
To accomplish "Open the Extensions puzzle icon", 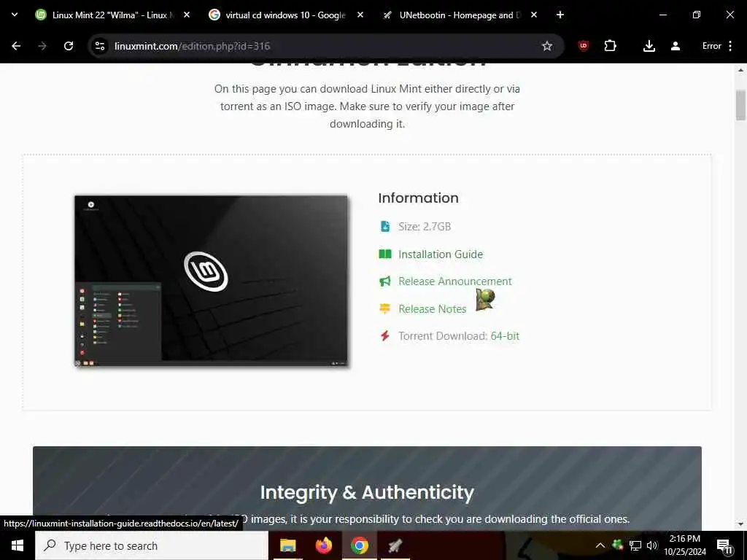I will (610, 46).
